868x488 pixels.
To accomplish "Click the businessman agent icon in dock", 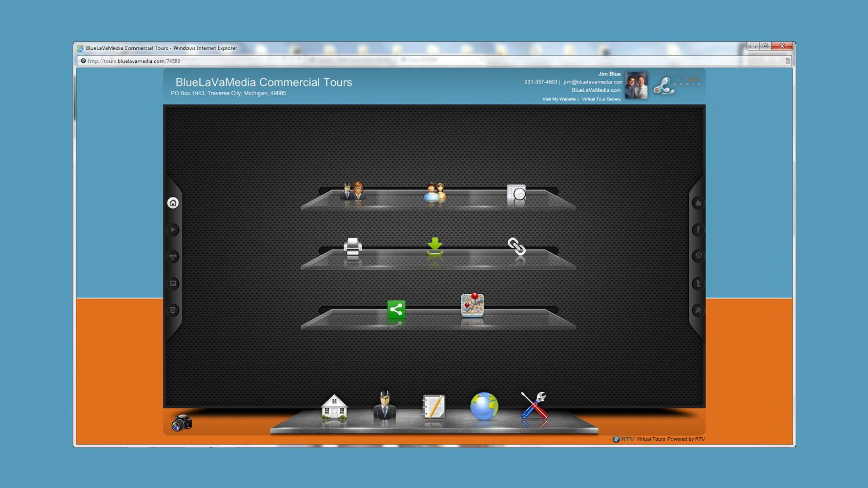I will (385, 406).
